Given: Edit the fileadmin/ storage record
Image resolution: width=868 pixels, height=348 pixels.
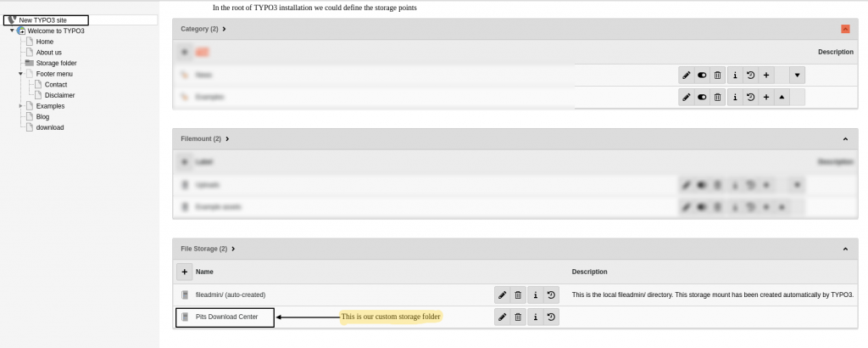Looking at the screenshot, I should [x=502, y=295].
